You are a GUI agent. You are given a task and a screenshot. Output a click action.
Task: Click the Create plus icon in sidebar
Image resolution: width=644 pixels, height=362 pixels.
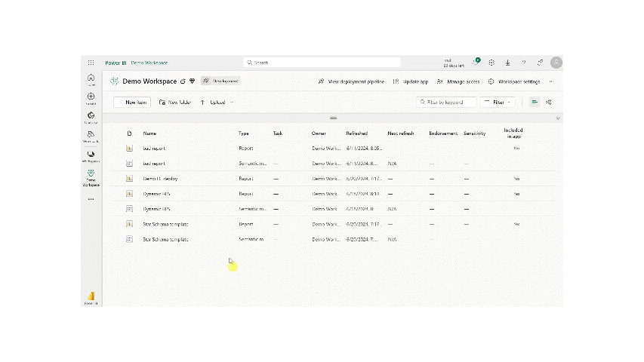point(91,98)
